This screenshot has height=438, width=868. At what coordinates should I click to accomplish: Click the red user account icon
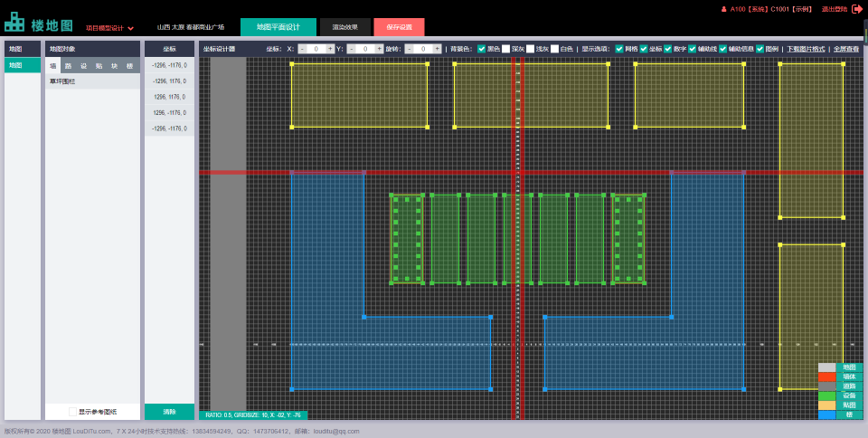(723, 9)
